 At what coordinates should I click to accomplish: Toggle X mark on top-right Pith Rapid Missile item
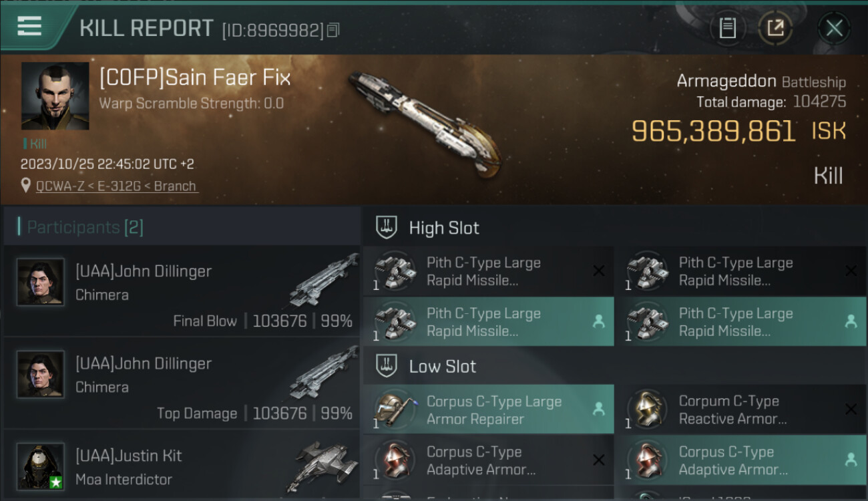click(851, 271)
